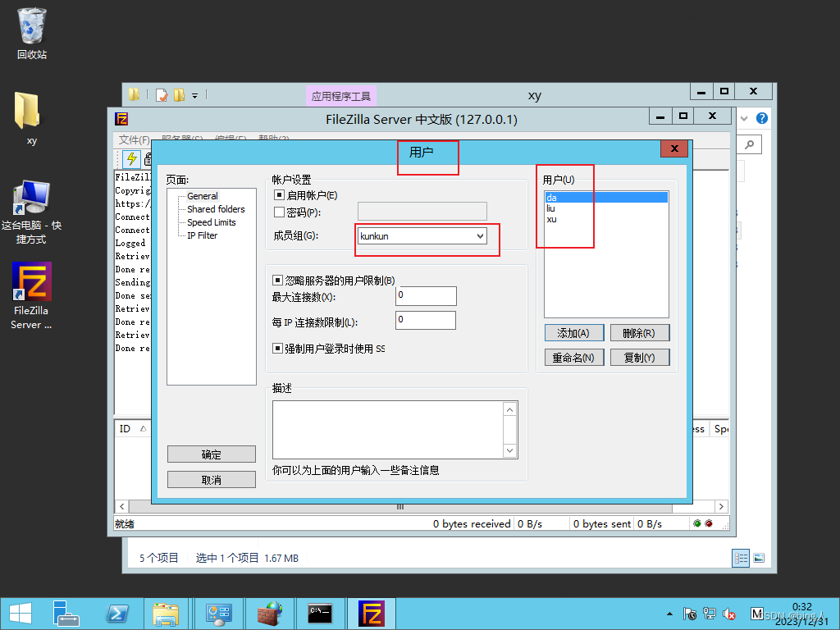Click FileZilla log horizontal scroll left arrow

(121, 506)
